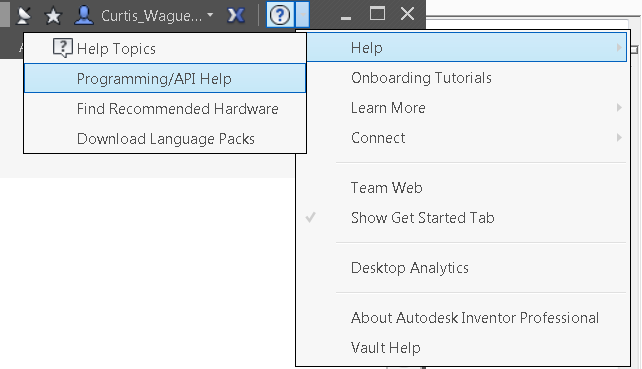Viewport: 642px width, 369px height.
Task: Click the star Favorites icon
Action: (53, 16)
